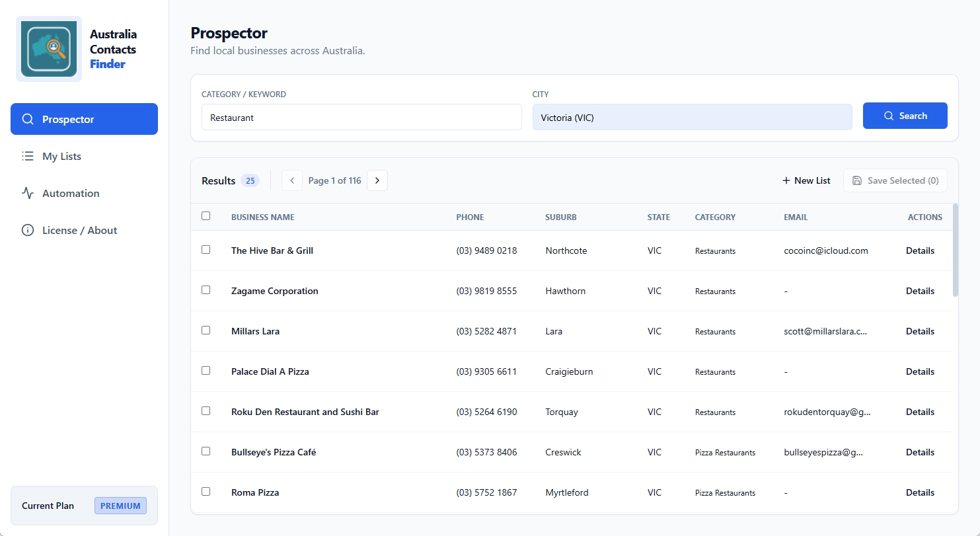Open Details for Palace Dial A Pizza

[x=920, y=371]
